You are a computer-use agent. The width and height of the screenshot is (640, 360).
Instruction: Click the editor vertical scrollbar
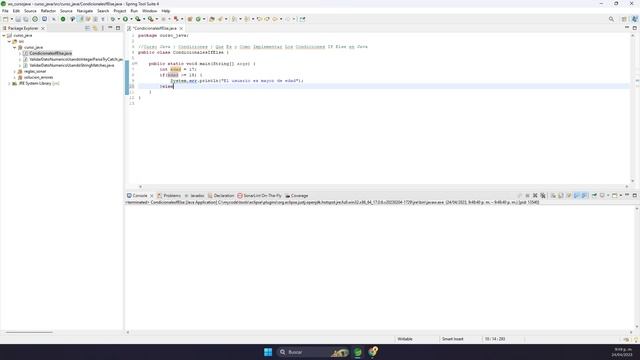[x=633, y=108]
